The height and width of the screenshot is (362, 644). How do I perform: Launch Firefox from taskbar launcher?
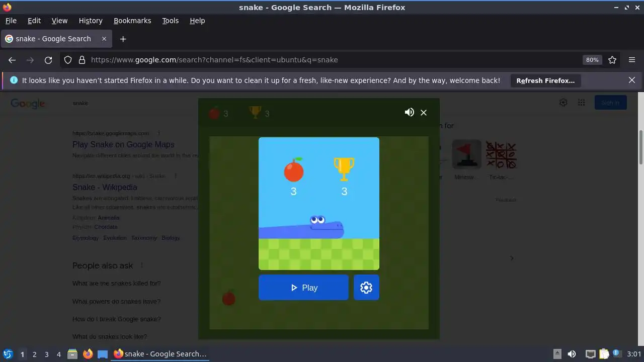click(x=88, y=354)
